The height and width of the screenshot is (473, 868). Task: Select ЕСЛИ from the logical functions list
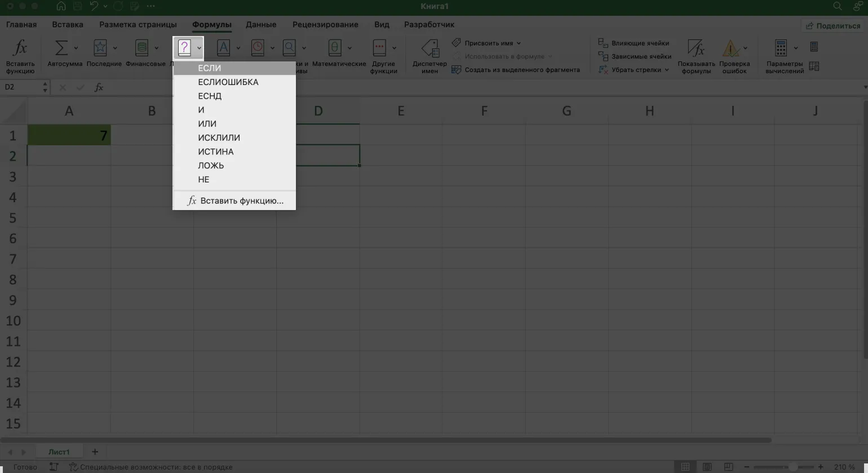point(210,68)
